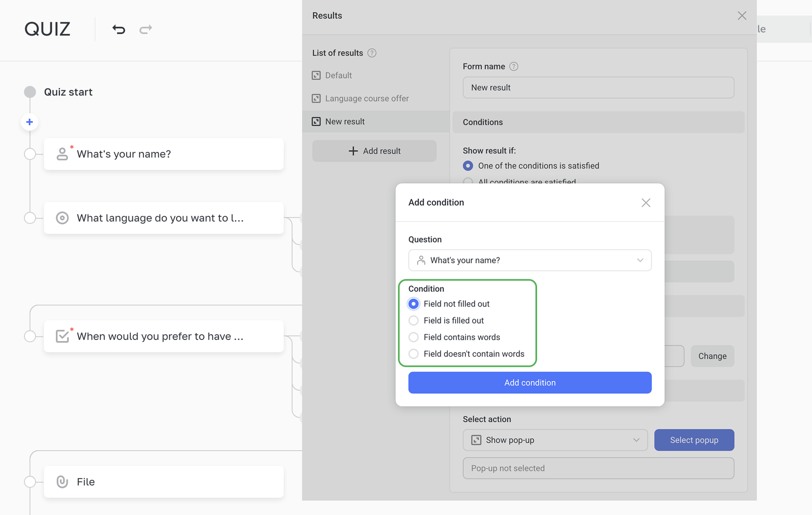Click the paperclip icon on File question

click(x=62, y=482)
